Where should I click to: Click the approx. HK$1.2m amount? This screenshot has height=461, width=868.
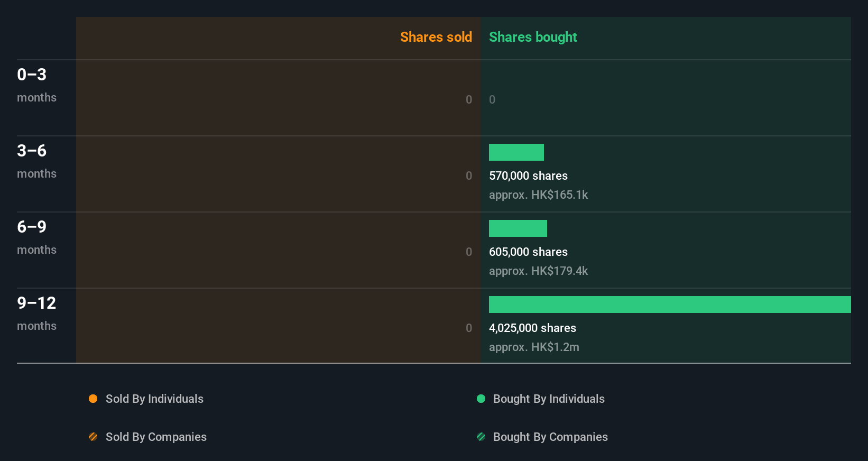coord(534,347)
